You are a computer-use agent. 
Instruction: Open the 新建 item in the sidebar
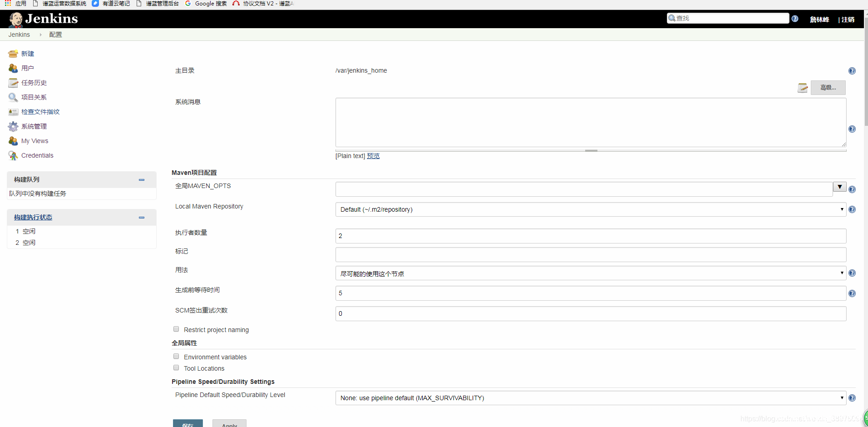[27, 54]
